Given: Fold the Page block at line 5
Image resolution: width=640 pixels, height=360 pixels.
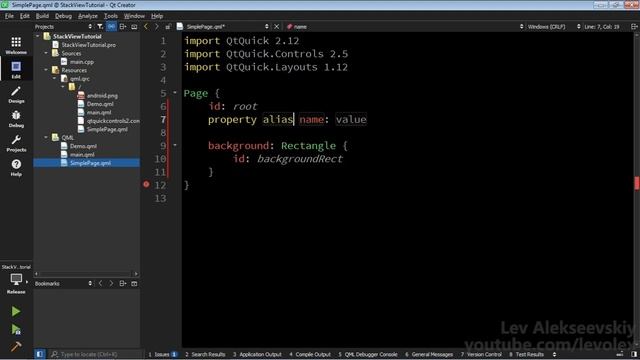Looking at the screenshot, I should [175, 93].
